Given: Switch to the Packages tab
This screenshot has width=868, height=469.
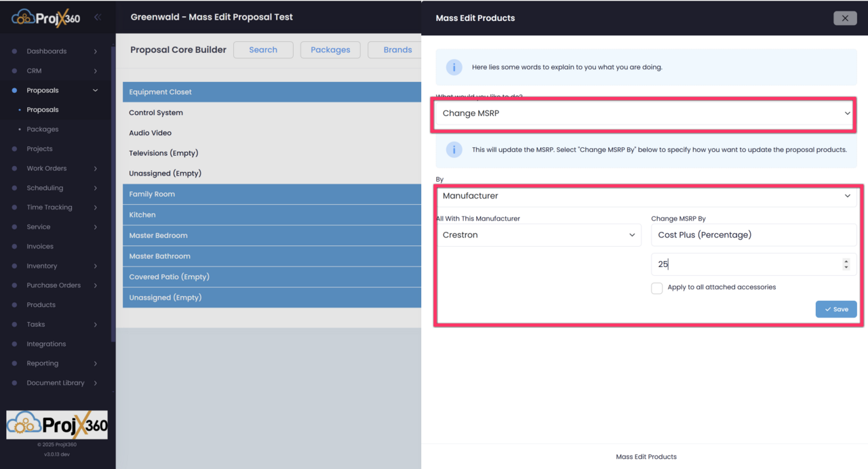Looking at the screenshot, I should click(330, 49).
